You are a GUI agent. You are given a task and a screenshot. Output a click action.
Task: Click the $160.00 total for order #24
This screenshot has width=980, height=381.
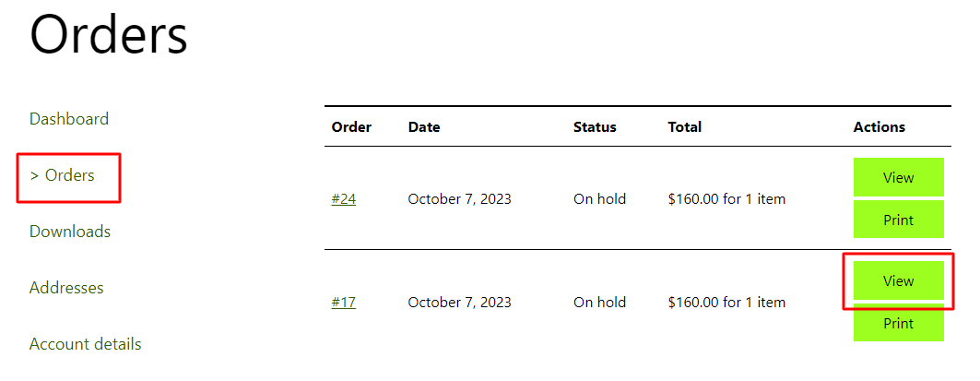click(726, 199)
